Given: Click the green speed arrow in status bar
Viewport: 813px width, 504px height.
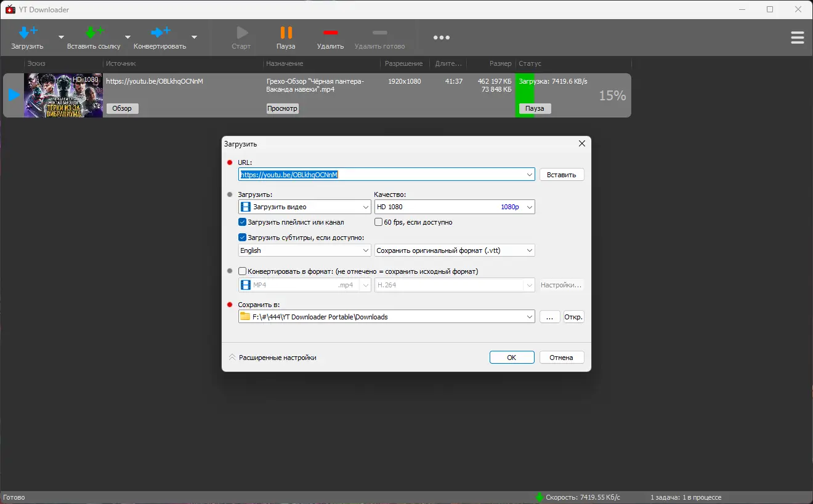Looking at the screenshot, I should pos(539,497).
